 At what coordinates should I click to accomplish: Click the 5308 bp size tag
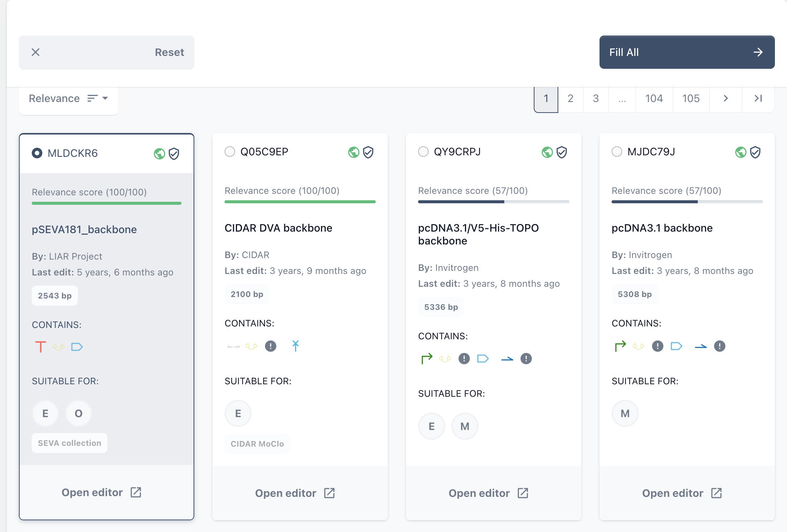tap(635, 294)
